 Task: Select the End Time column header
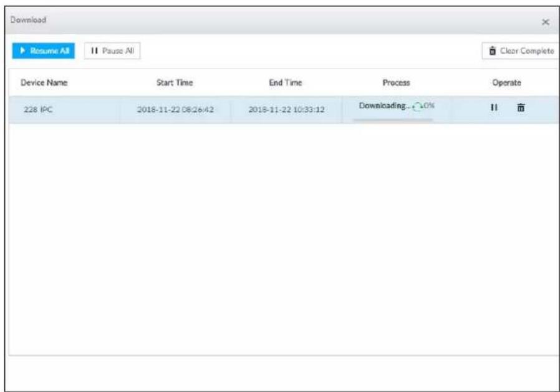[286, 82]
